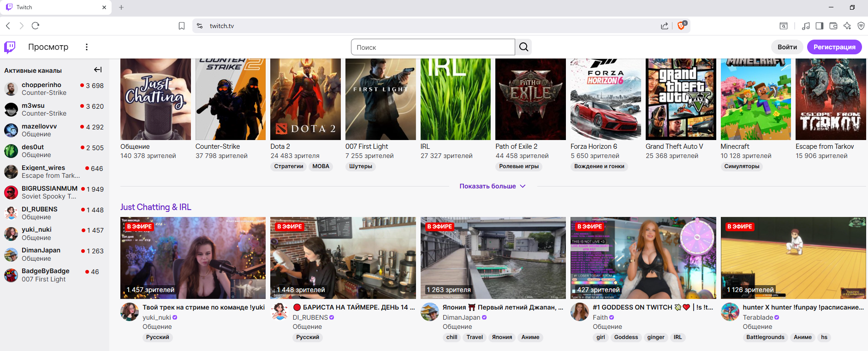Open DI_RUBENS barista stream preview
868x351 pixels.
343,258
